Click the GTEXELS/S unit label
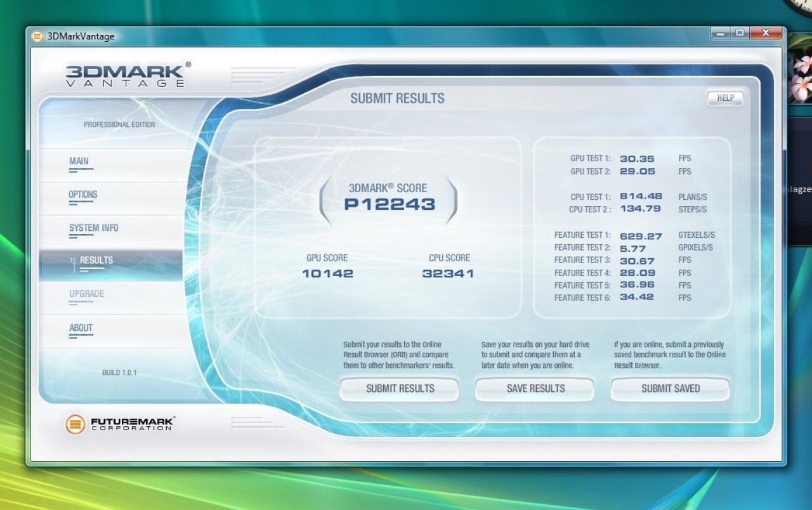The image size is (812, 510). (x=697, y=235)
